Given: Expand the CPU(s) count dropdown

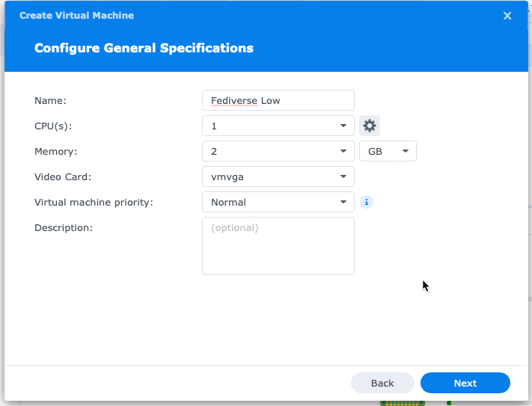Looking at the screenshot, I should pyautogui.click(x=278, y=126).
